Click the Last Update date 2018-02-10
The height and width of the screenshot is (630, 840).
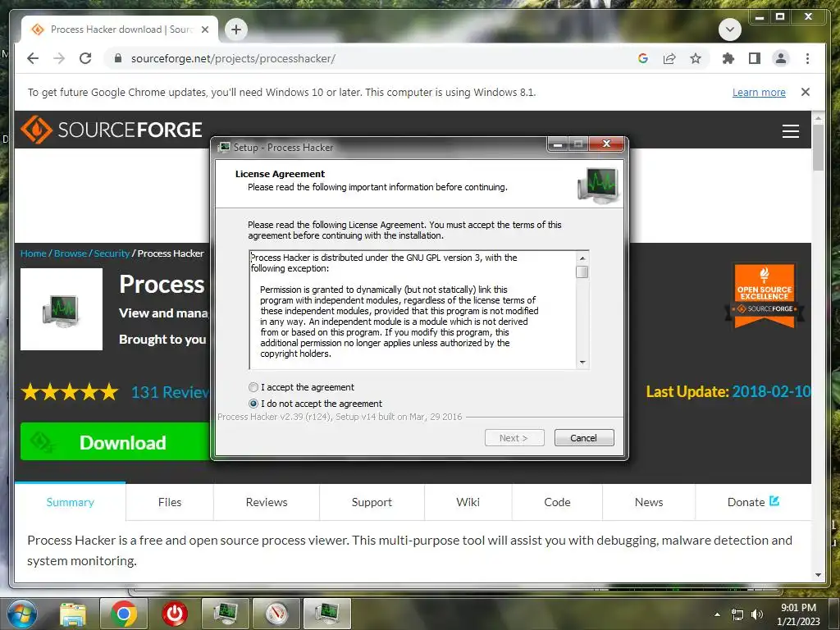coord(771,391)
